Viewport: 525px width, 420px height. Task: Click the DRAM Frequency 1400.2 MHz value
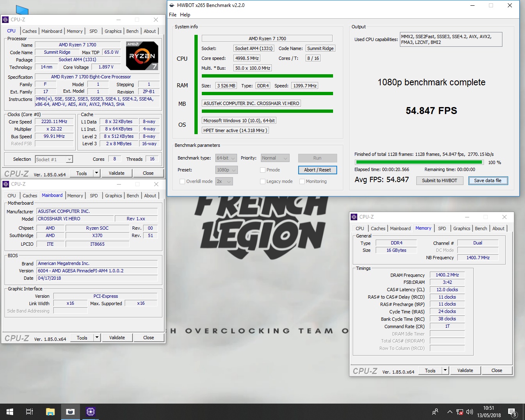(x=447, y=275)
